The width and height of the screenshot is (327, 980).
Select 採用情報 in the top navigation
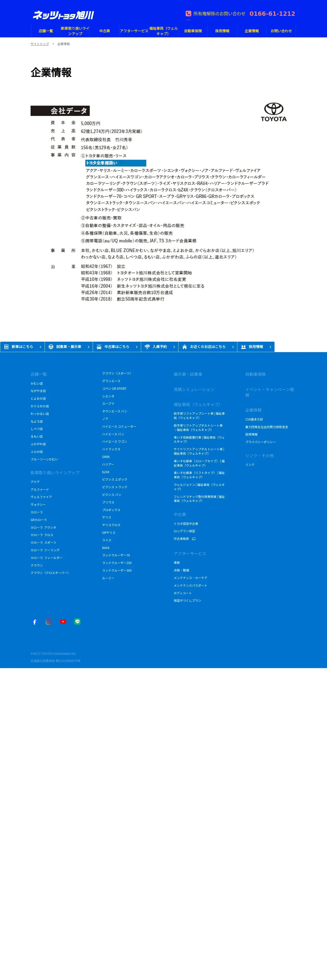pos(222,31)
